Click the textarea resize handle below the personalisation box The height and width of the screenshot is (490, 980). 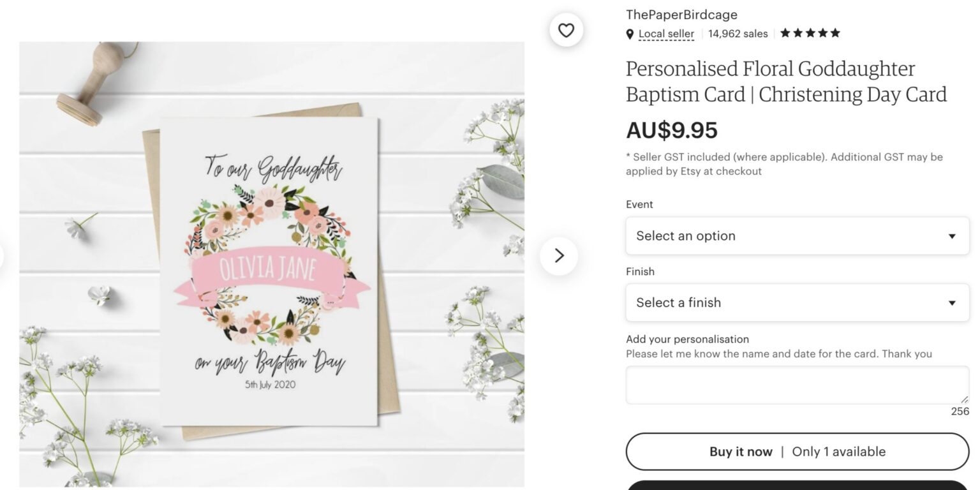pyautogui.click(x=965, y=400)
